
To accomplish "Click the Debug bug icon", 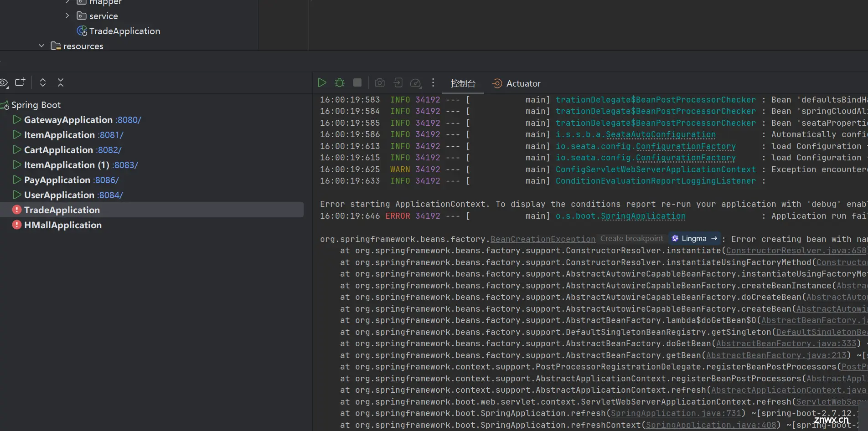I will click(x=340, y=82).
